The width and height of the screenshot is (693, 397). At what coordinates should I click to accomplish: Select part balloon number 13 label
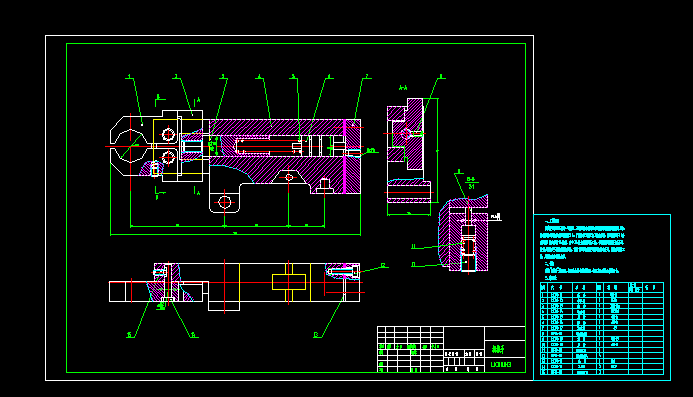point(316,335)
